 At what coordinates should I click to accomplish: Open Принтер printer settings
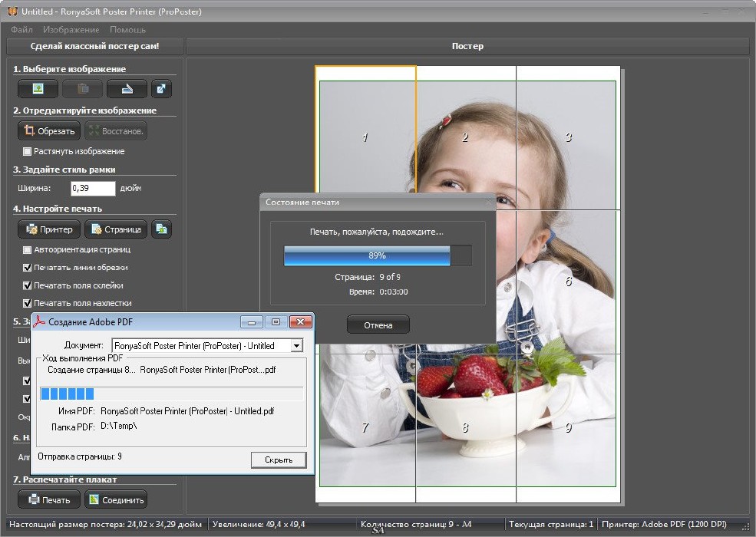49,229
